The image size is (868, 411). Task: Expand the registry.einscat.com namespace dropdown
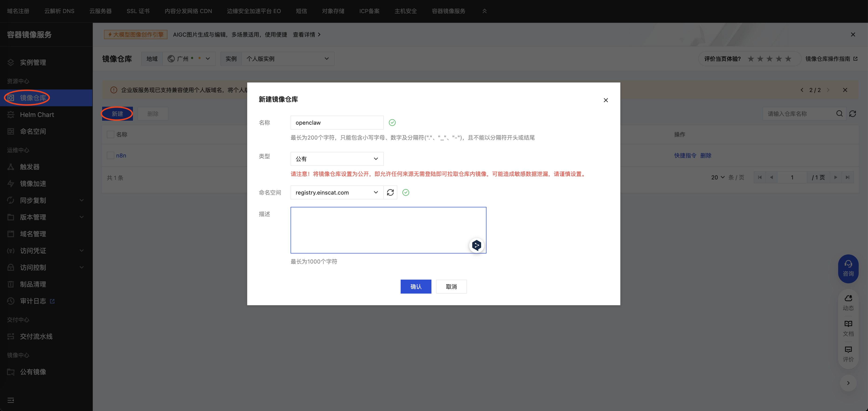[337, 192]
